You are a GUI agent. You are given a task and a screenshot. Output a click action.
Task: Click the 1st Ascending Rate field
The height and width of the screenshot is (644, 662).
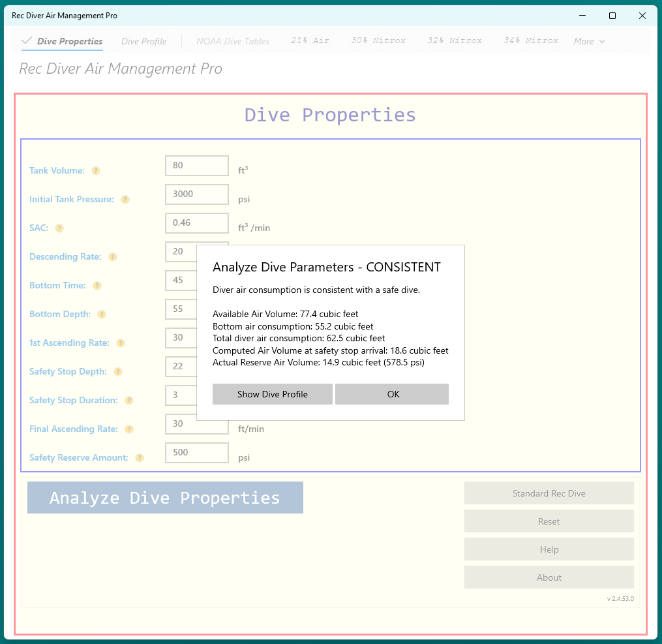coord(181,338)
